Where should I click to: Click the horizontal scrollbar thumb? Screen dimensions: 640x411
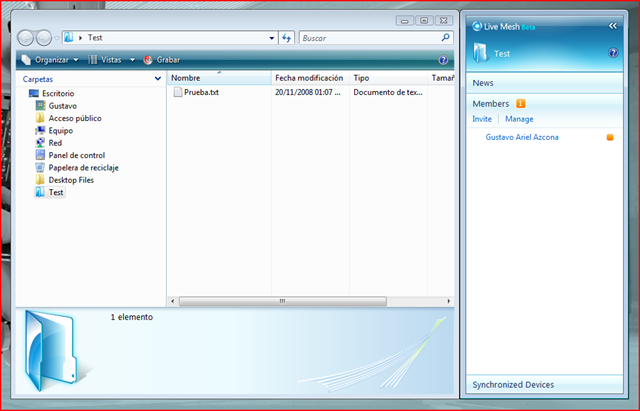(x=282, y=301)
